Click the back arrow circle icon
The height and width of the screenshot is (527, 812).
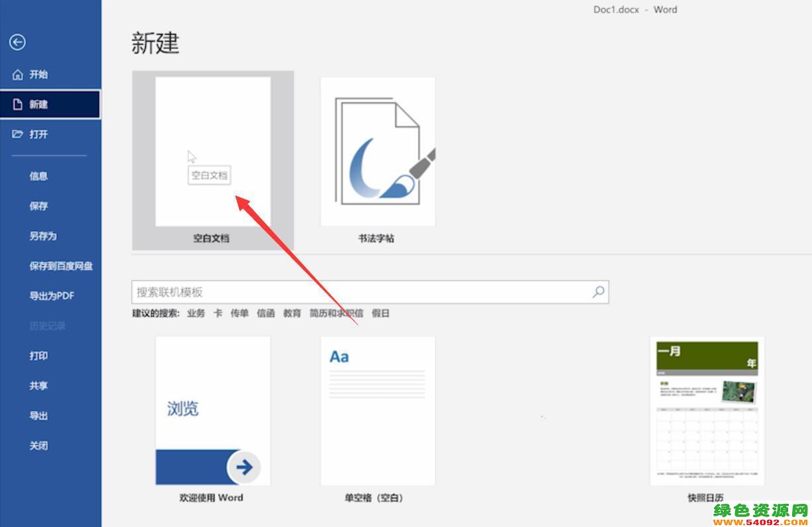(17, 42)
